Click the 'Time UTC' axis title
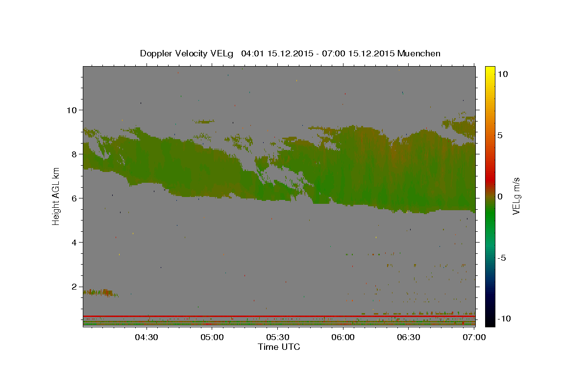The image size is (588, 392). 279,347
